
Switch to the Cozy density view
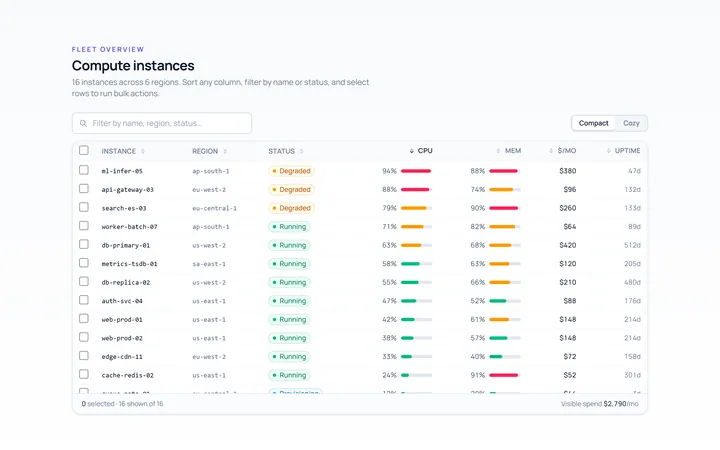point(631,123)
